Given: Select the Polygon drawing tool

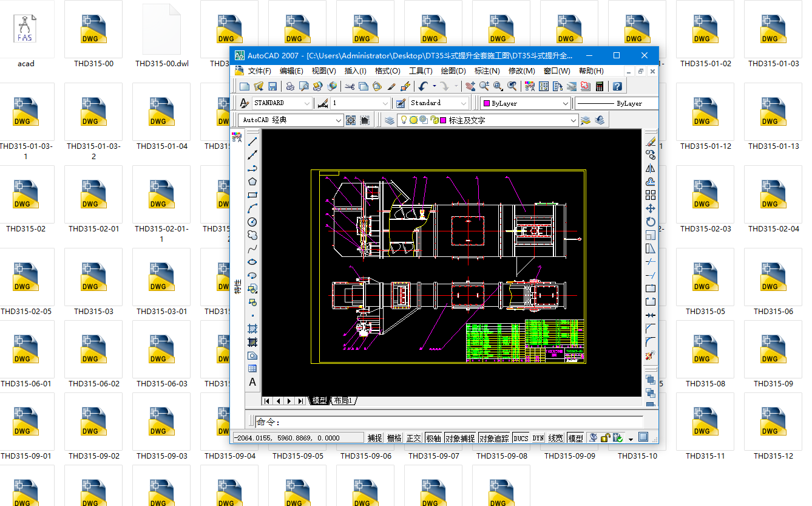Looking at the screenshot, I should 252,181.
